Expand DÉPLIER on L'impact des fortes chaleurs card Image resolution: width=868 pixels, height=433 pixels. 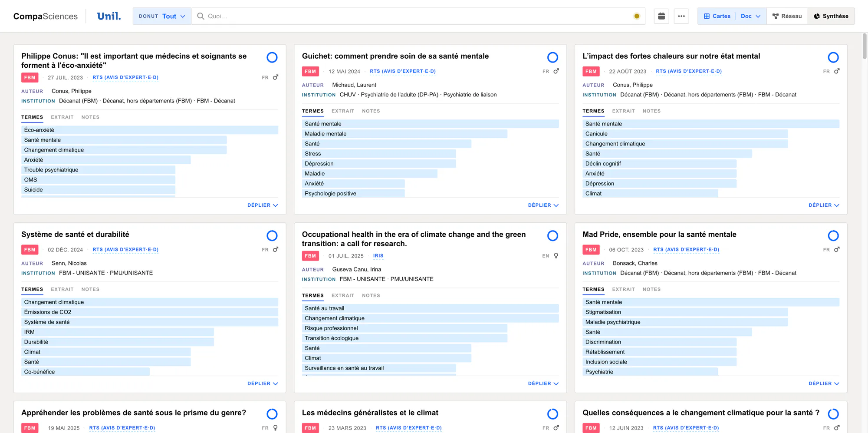[x=824, y=205]
